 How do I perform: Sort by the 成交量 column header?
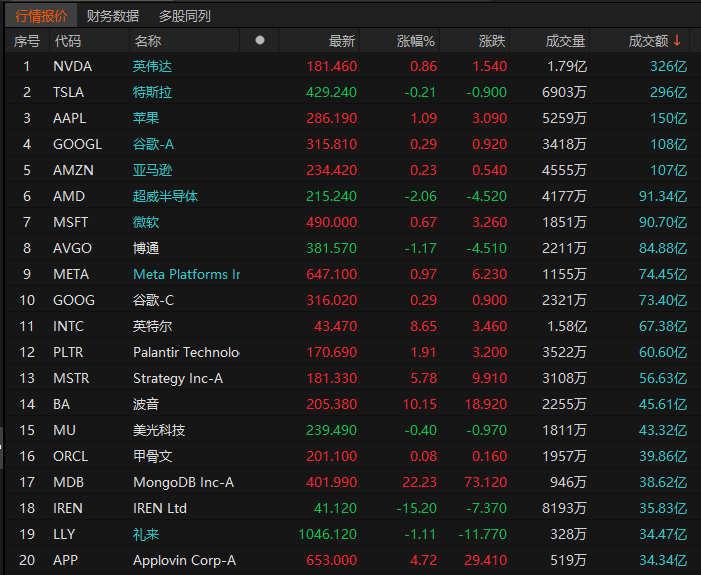click(x=565, y=41)
